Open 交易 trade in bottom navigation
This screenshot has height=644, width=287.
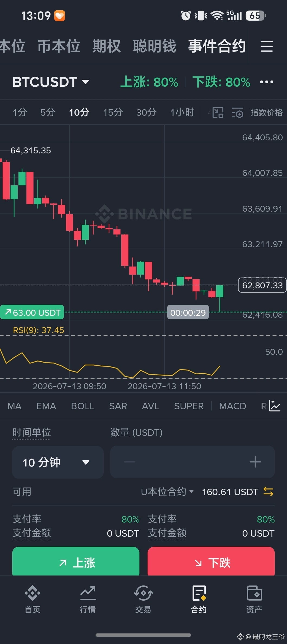(x=143, y=600)
